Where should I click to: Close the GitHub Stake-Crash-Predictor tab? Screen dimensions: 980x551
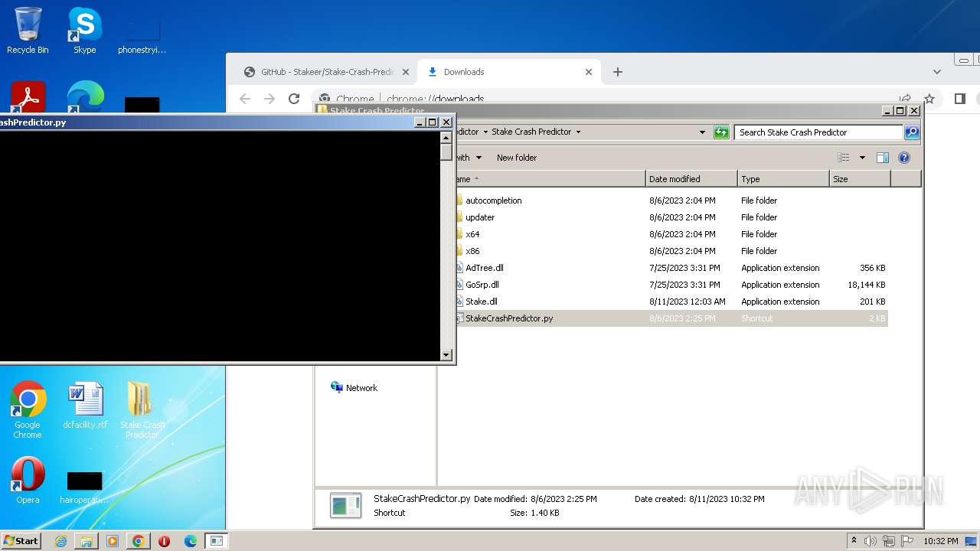406,72
